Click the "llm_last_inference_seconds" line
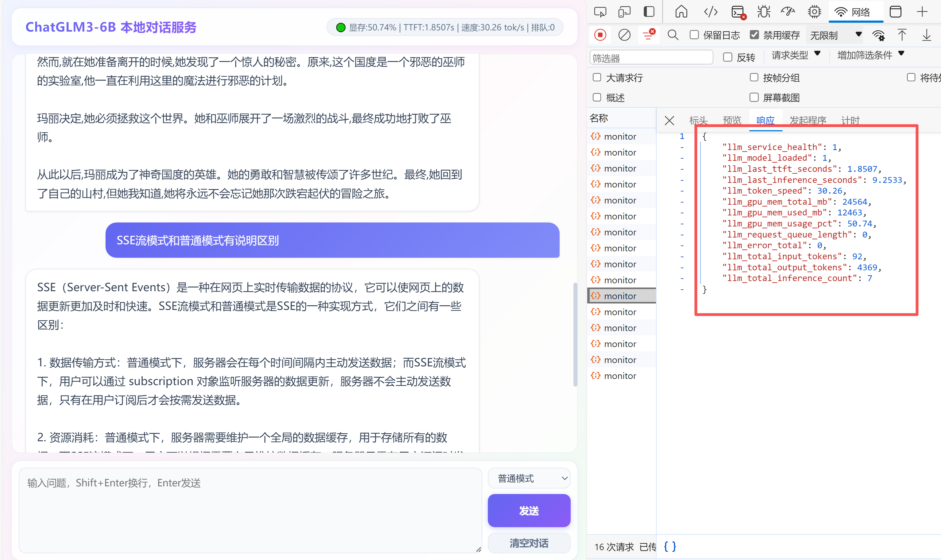This screenshot has width=941, height=560. tap(814, 180)
